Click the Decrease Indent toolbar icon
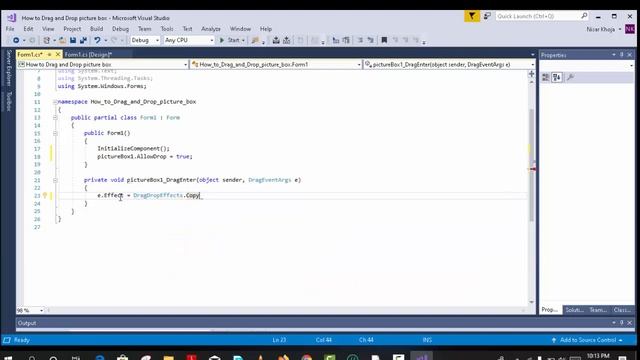This screenshot has width=640, height=360. pos(336,40)
